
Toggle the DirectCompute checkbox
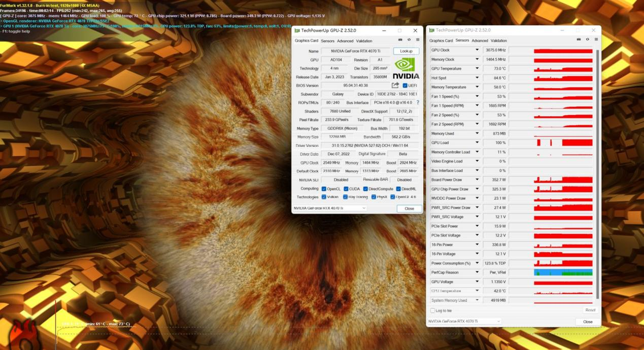pyautogui.click(x=365, y=189)
